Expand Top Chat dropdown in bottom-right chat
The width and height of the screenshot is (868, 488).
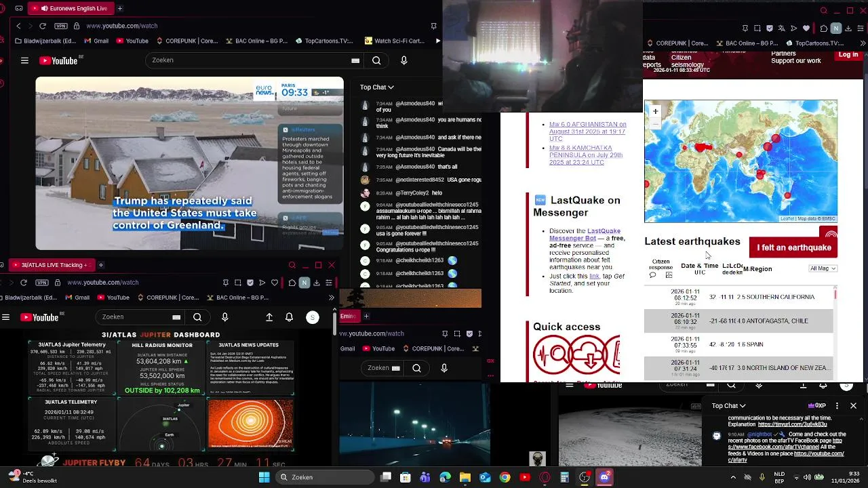point(728,406)
